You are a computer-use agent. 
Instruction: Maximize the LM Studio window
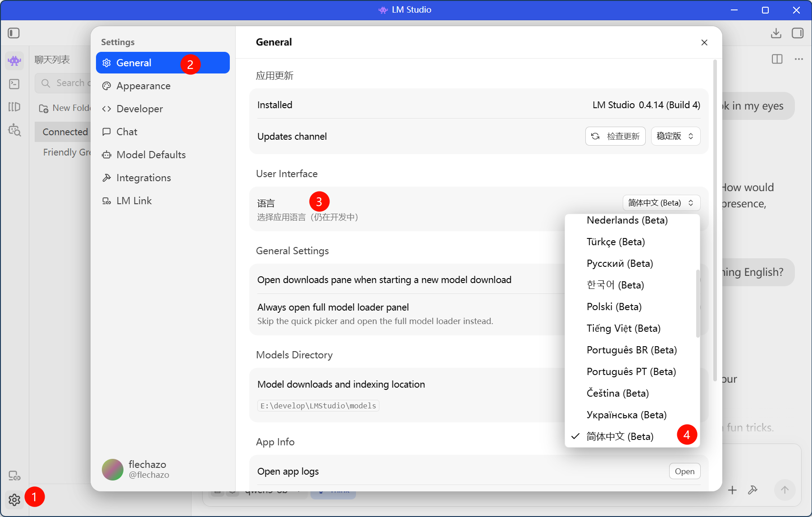point(765,10)
